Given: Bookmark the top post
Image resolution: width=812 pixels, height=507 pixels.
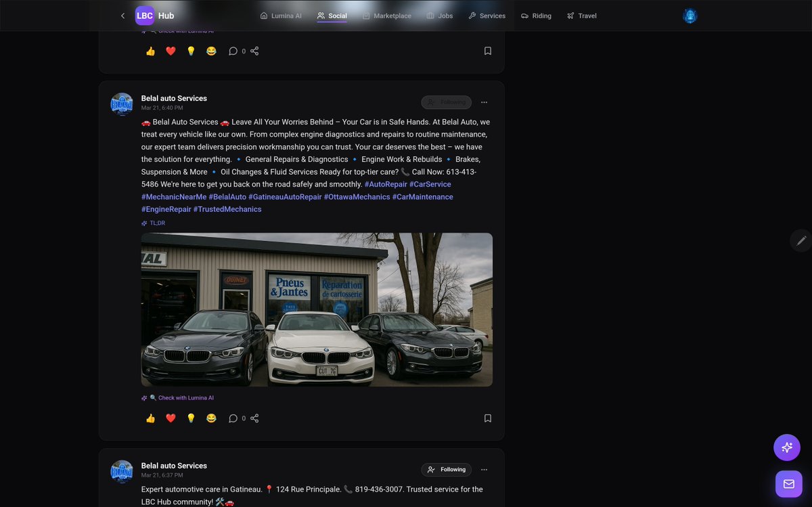Looking at the screenshot, I should click(487, 51).
